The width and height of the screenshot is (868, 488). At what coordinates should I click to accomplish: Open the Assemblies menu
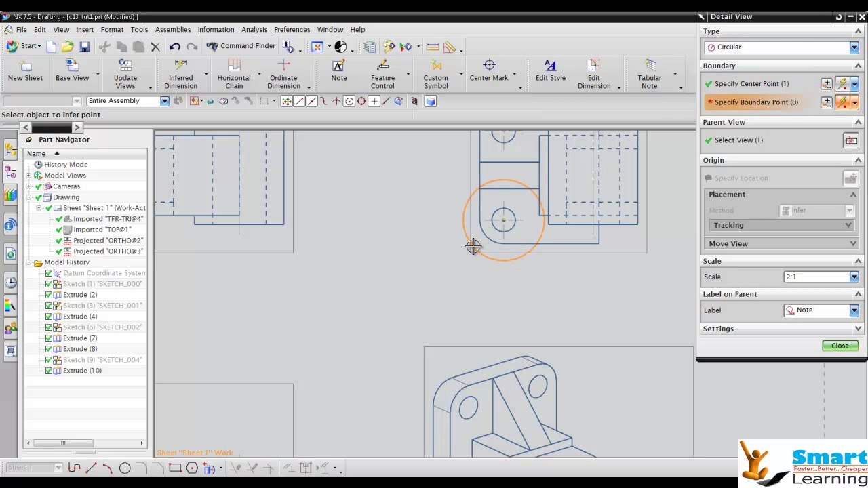pyautogui.click(x=172, y=30)
